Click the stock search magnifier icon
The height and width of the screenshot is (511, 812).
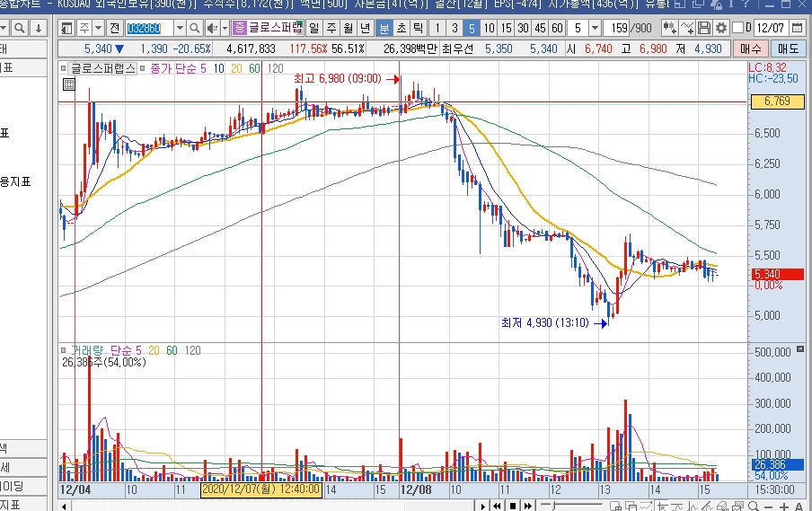(194, 28)
